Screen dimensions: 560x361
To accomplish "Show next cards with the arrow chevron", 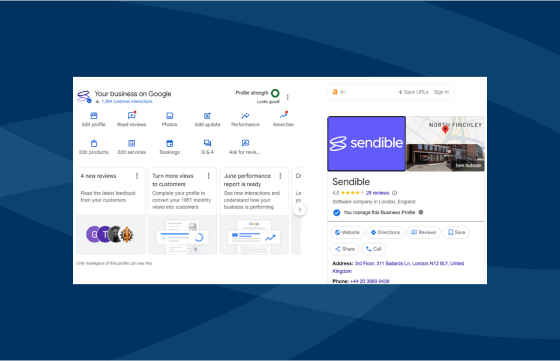I will tap(300, 210).
